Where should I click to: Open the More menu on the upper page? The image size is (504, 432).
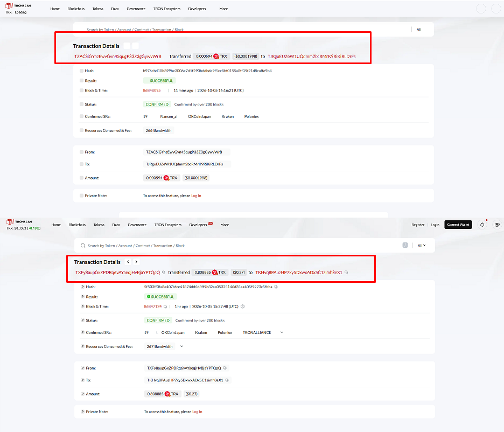coord(223,9)
